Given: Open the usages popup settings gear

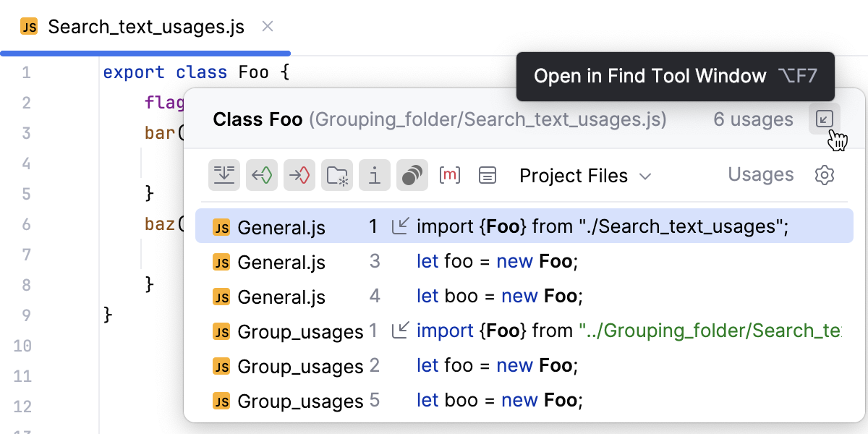Looking at the screenshot, I should click(825, 175).
